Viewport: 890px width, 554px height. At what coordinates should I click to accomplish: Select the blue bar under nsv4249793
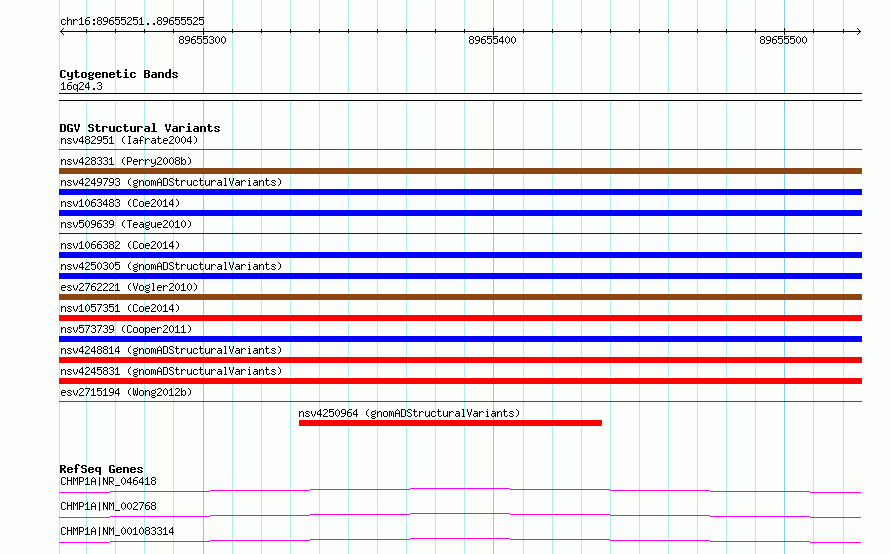coord(460,192)
